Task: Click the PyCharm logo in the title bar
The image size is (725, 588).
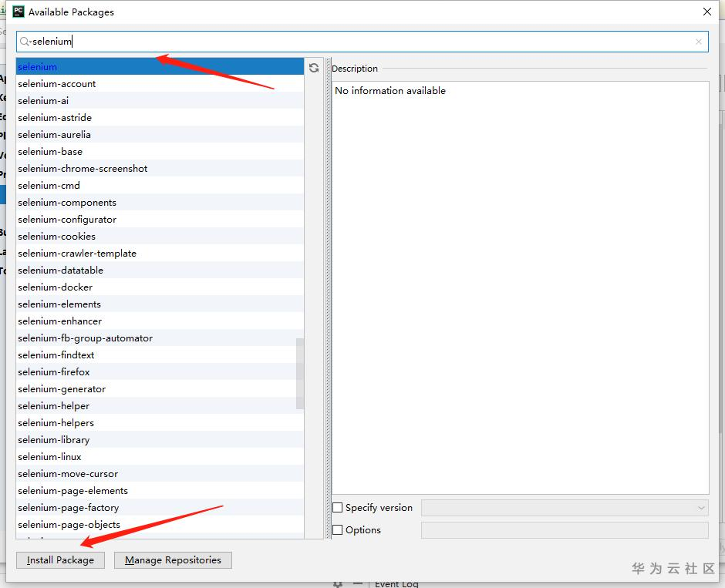Action: [19, 12]
